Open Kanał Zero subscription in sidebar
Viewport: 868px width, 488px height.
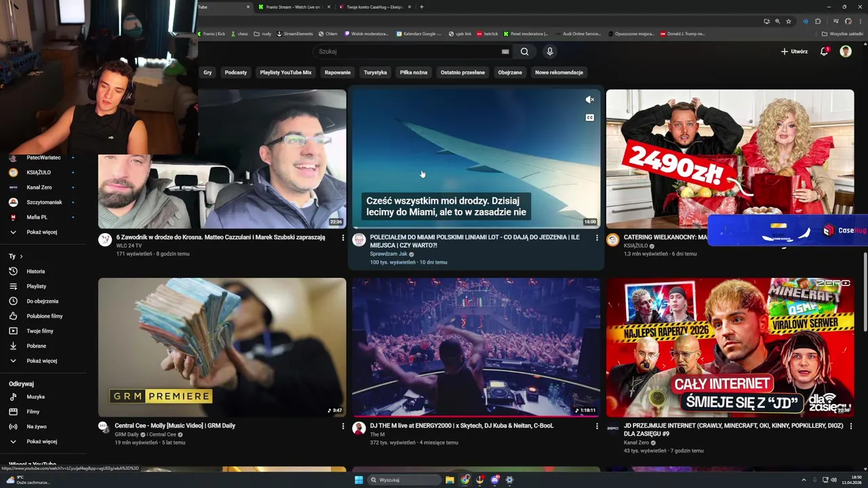pos(39,187)
